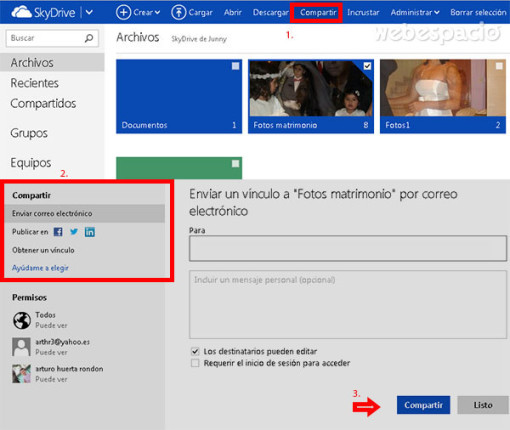Tick the Documentos folder checkbox

pyautogui.click(x=235, y=66)
